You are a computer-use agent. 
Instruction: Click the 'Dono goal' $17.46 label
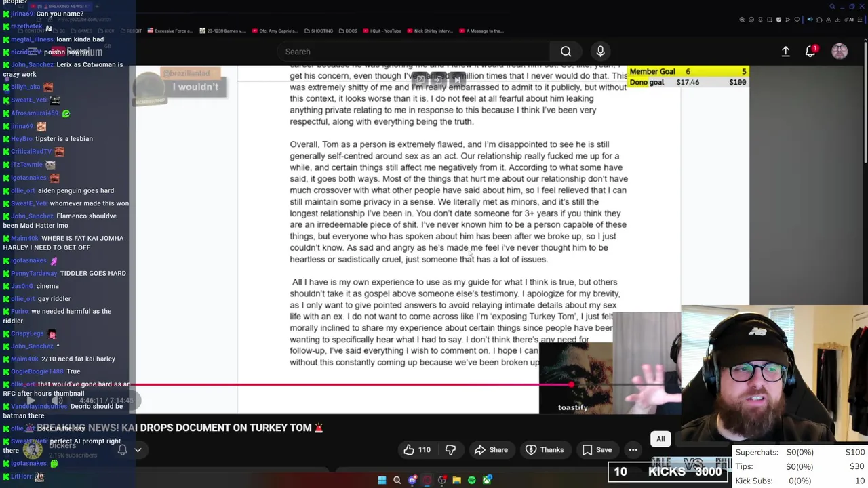[665, 82]
